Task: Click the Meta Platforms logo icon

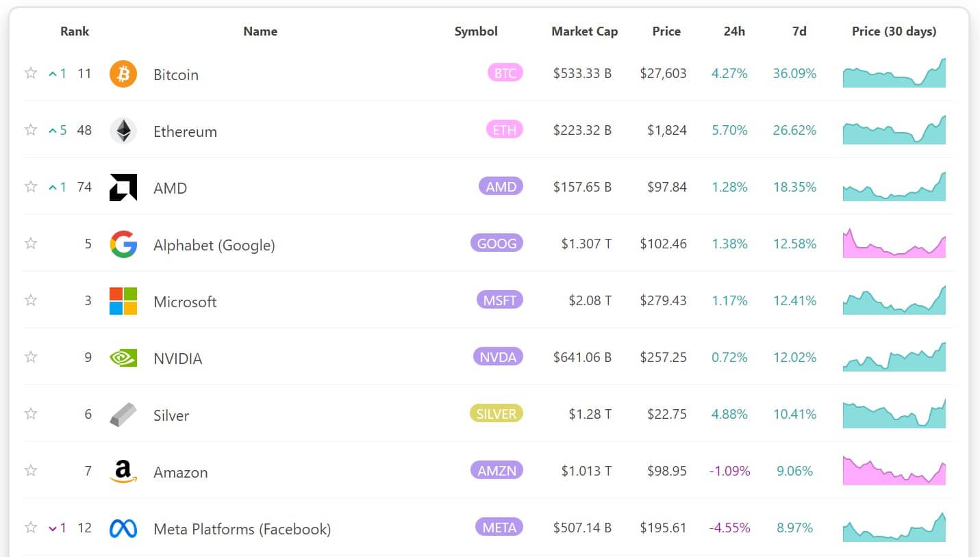Action: click(123, 528)
